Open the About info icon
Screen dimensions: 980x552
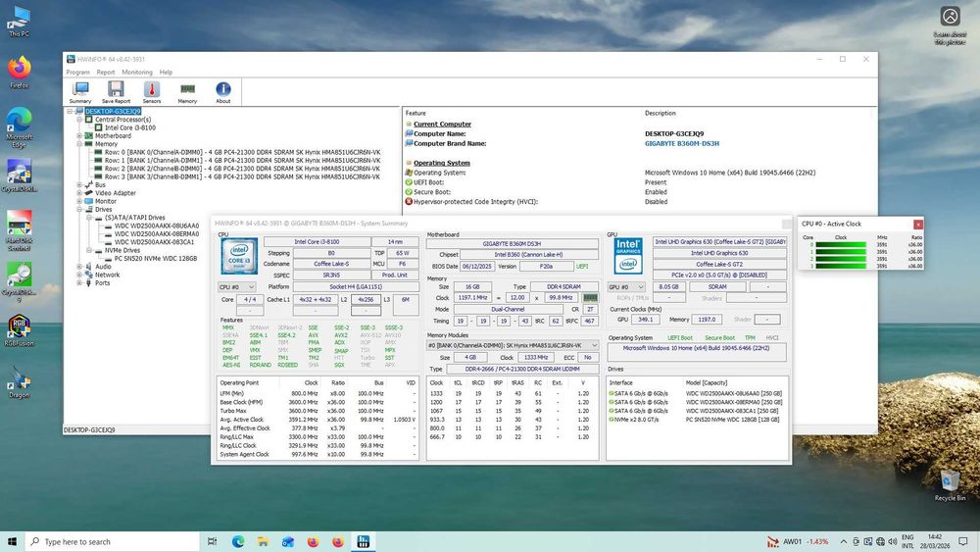(223, 92)
